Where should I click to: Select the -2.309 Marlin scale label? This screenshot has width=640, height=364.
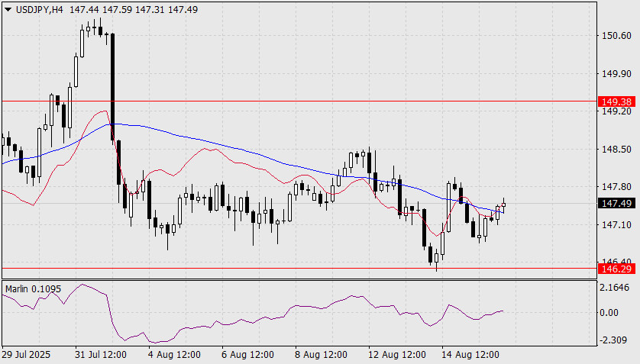[x=613, y=340]
